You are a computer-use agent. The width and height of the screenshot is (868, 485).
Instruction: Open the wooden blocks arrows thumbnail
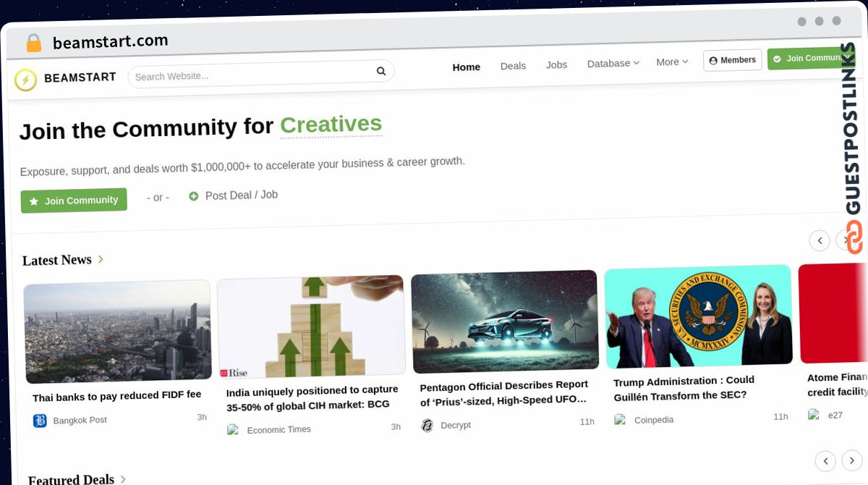311,327
